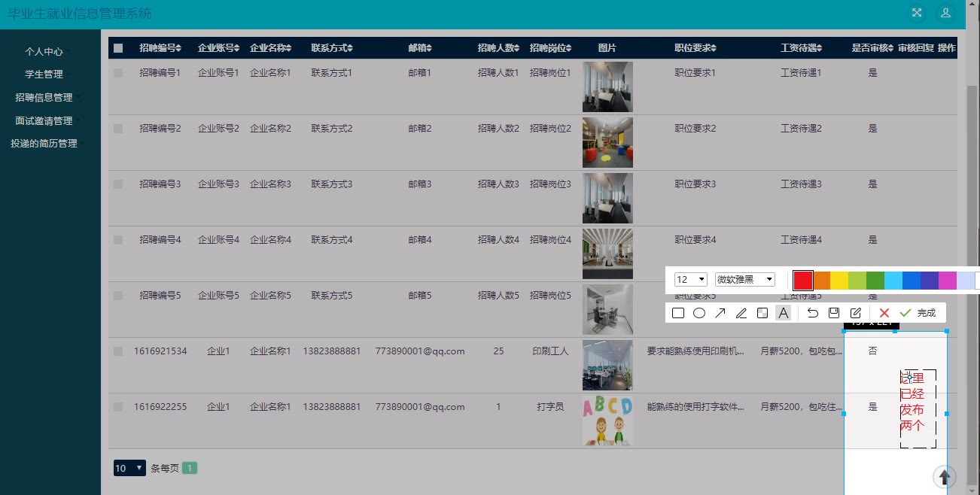Open 投递的简历管理 sidebar menu
This screenshot has height=495, width=980.
[x=44, y=144]
